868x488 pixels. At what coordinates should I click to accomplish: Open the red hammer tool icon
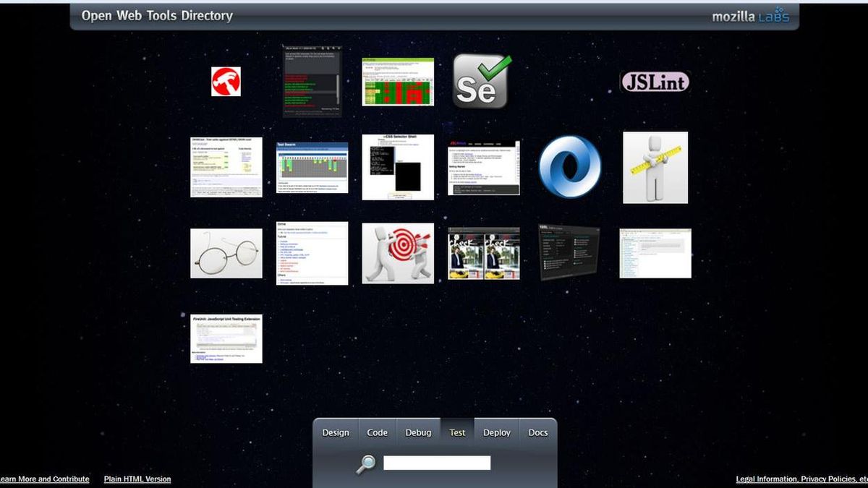point(226,82)
